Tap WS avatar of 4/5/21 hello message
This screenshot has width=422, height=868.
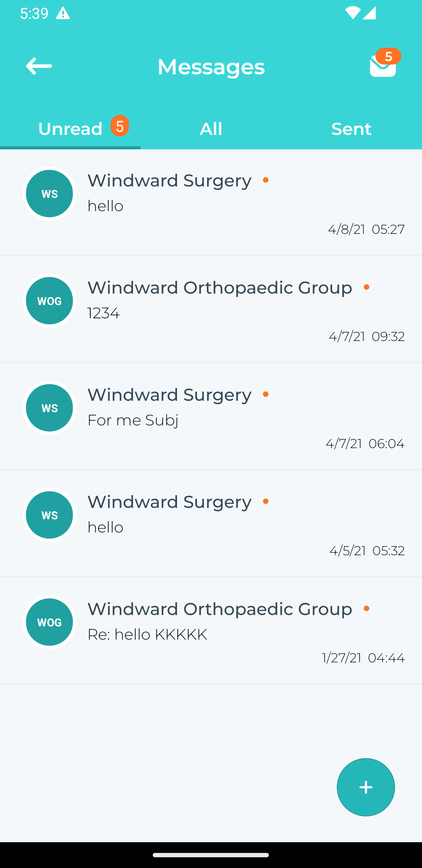tap(49, 515)
